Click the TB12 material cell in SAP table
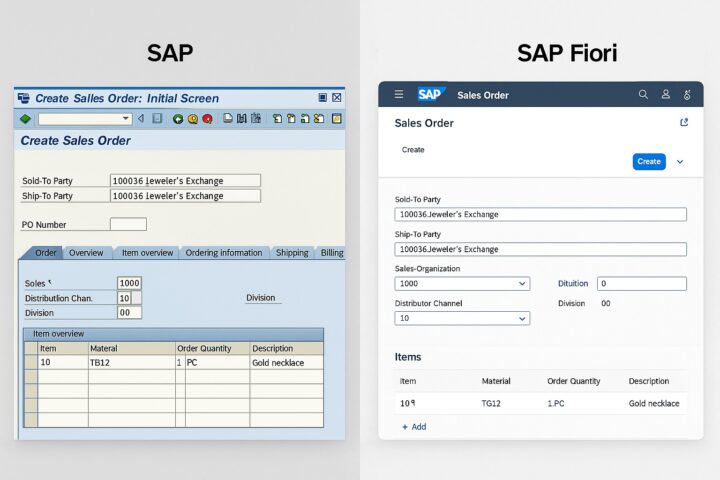 click(132, 362)
